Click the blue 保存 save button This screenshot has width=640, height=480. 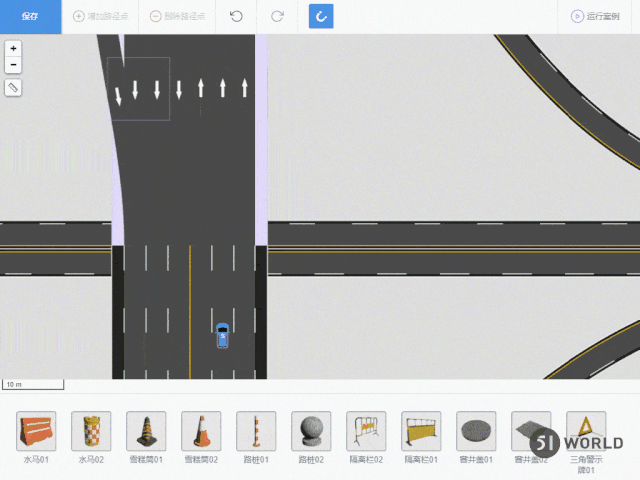point(30,16)
